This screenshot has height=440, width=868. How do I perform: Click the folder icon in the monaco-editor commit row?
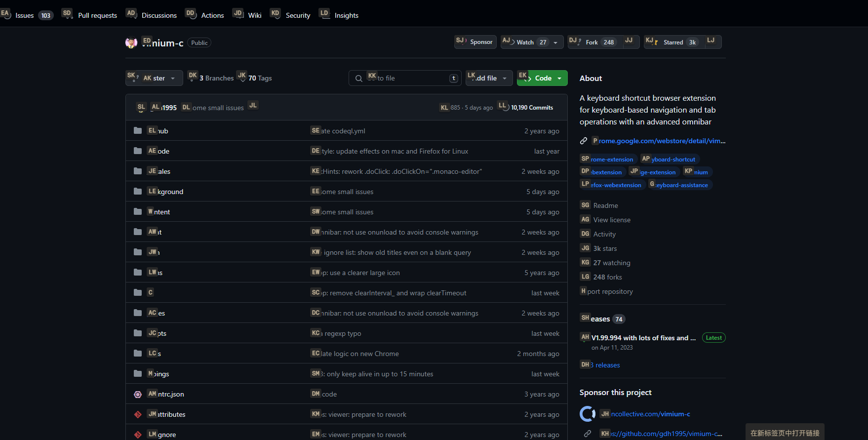click(138, 171)
